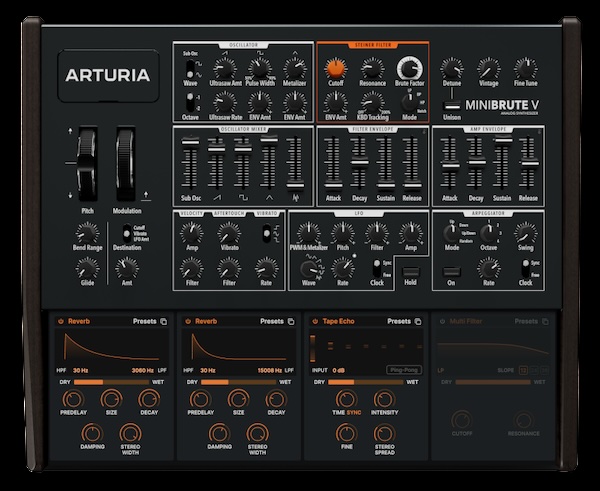Click the Ultrasaw Amt knob
The image size is (600, 491).
pyautogui.click(x=225, y=69)
